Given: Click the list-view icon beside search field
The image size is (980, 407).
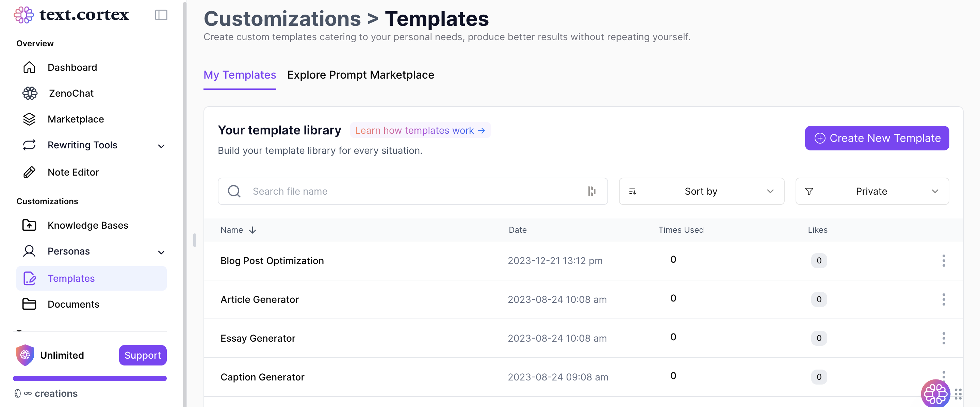Looking at the screenshot, I should 591,191.
